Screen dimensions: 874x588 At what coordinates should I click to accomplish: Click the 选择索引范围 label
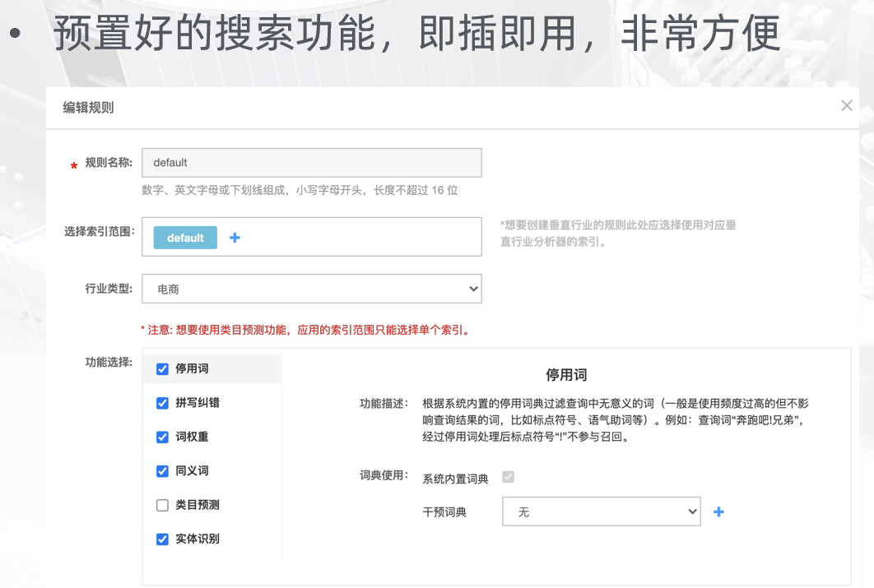pyautogui.click(x=100, y=232)
